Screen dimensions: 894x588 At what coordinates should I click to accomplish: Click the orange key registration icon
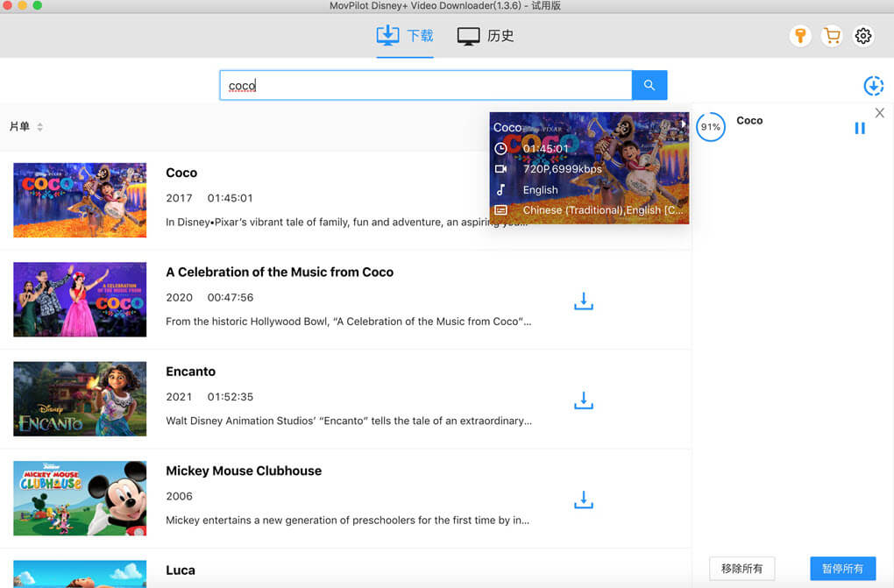pos(800,36)
